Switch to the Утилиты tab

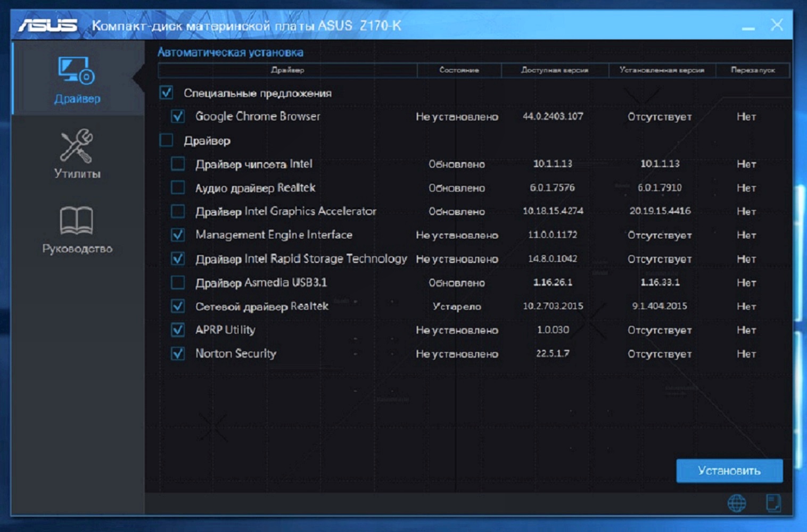coord(77,153)
